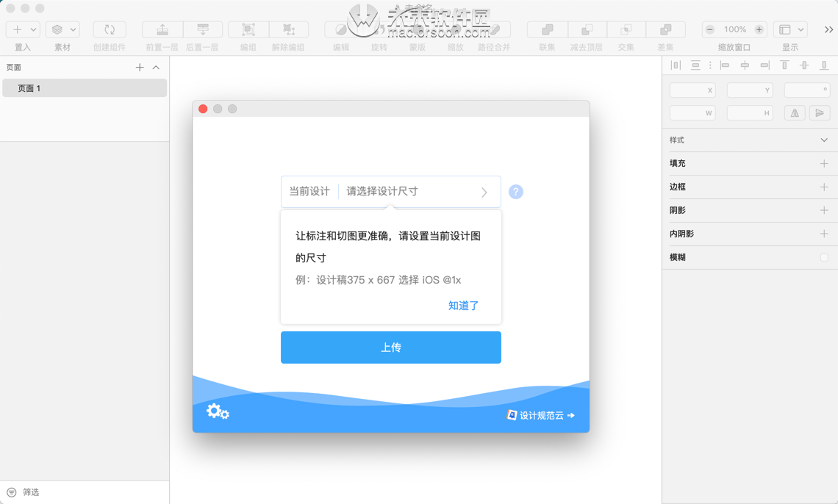Click the H height field
This screenshot has width=838, height=504.
[x=750, y=112]
